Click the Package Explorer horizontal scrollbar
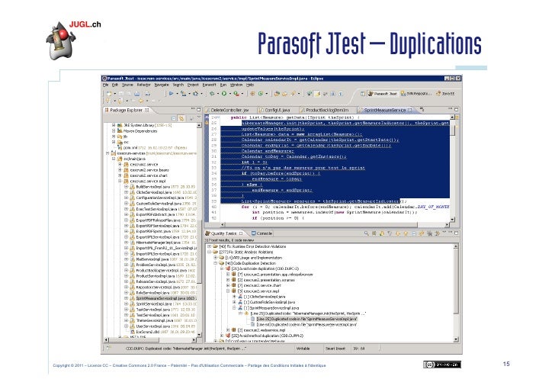This screenshot has height=392, width=555. pos(150,340)
